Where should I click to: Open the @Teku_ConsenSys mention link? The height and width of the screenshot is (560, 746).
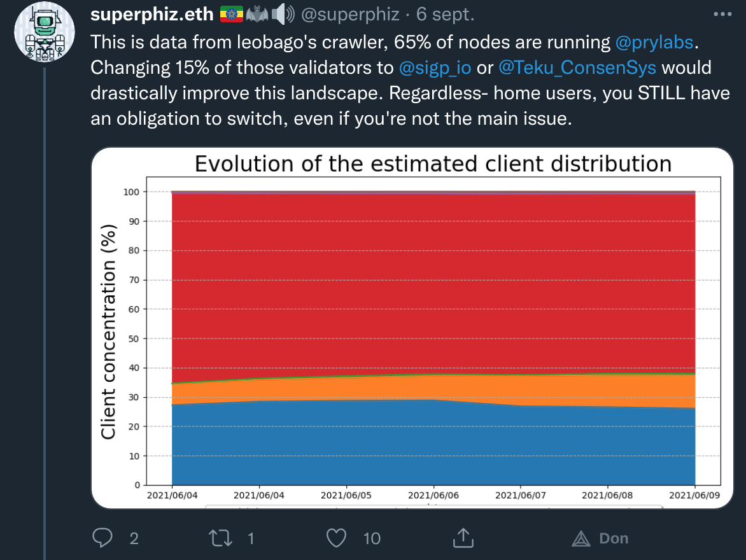click(x=577, y=67)
